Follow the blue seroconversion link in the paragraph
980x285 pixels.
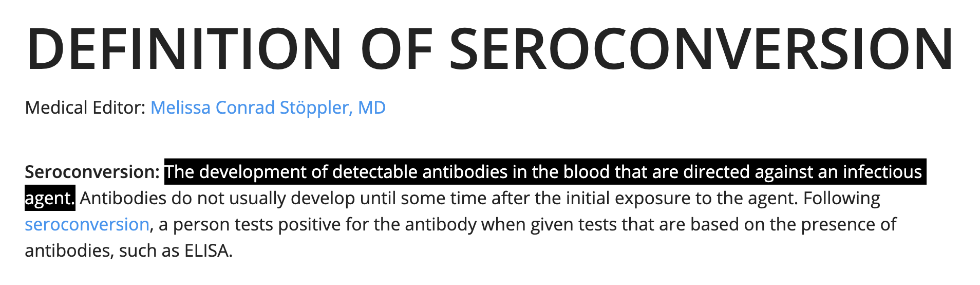(x=87, y=225)
